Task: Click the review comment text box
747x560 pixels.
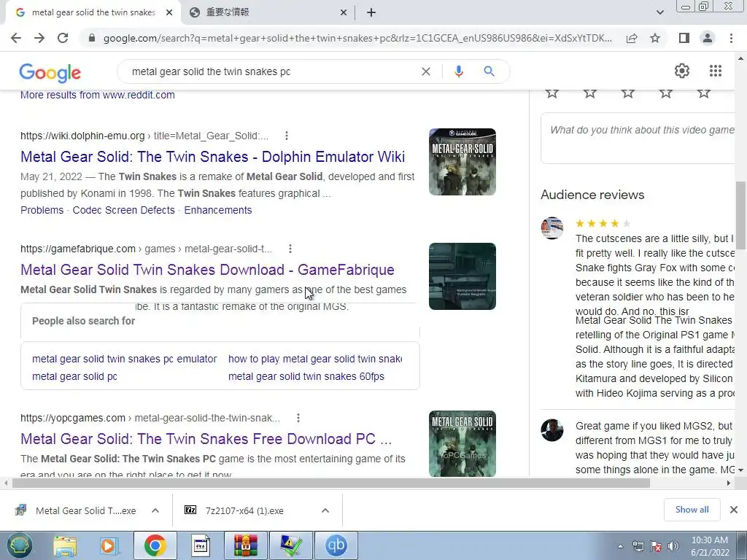Action: [x=638, y=138]
